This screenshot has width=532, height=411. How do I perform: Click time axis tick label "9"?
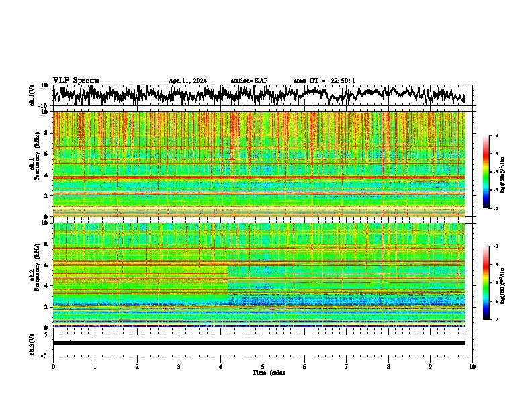pos(430,367)
